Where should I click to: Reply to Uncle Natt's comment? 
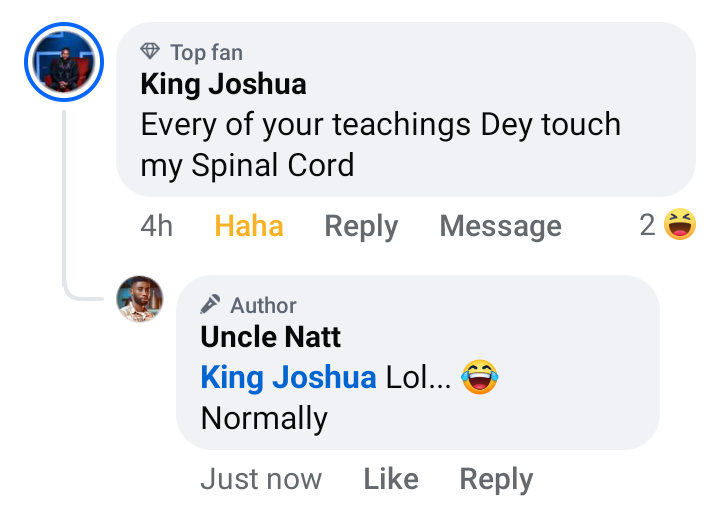[x=496, y=479]
